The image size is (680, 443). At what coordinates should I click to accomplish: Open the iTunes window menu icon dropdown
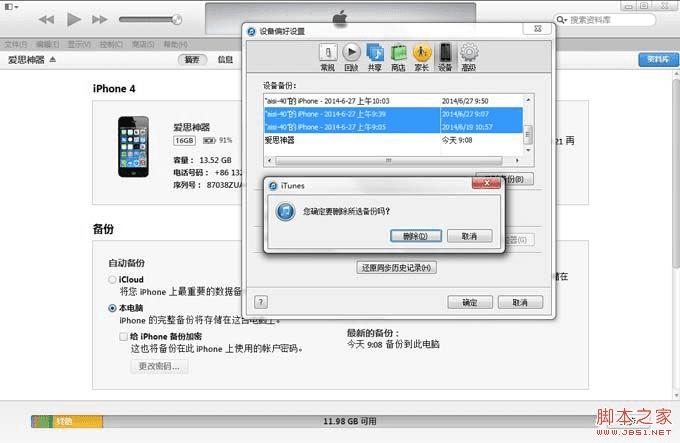click(11, 7)
